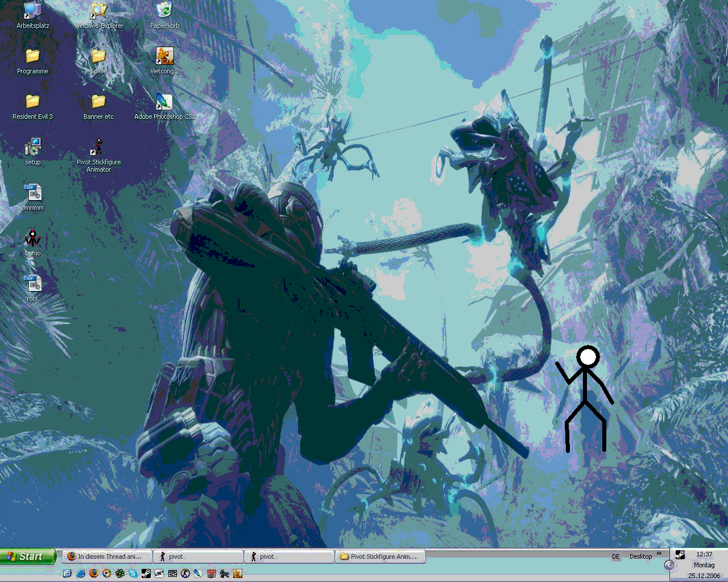Open the Desktop toolbar on the taskbar
The width and height of the screenshot is (728, 582).
[x=640, y=556]
